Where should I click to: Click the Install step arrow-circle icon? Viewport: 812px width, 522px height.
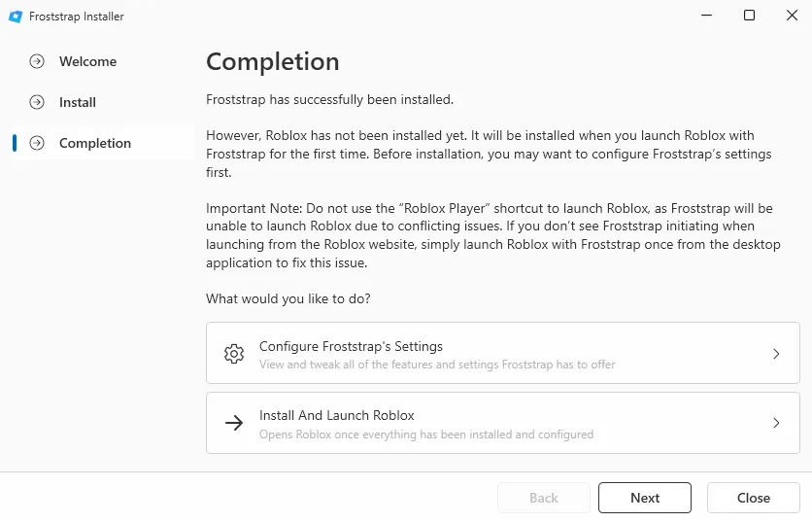tap(37, 102)
